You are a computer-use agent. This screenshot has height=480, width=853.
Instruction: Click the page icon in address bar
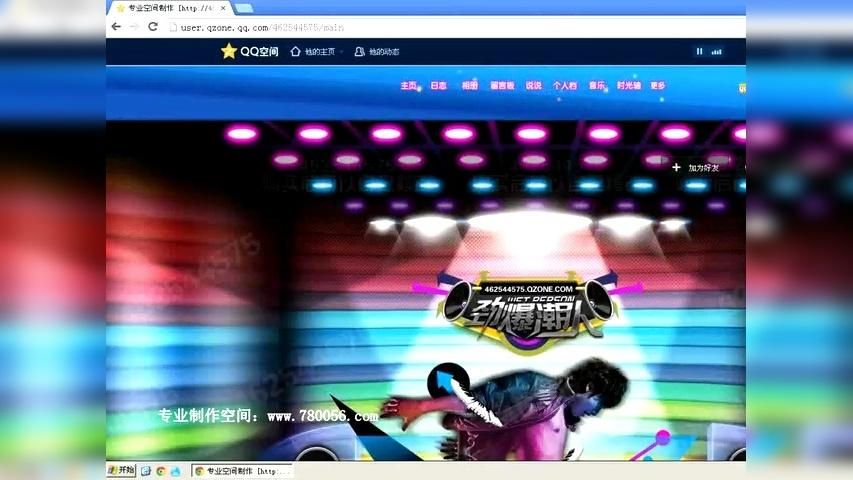pos(173,27)
